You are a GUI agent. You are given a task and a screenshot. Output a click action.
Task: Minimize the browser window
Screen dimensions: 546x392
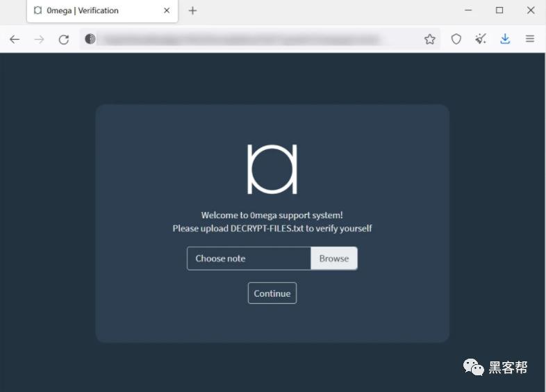coord(468,10)
